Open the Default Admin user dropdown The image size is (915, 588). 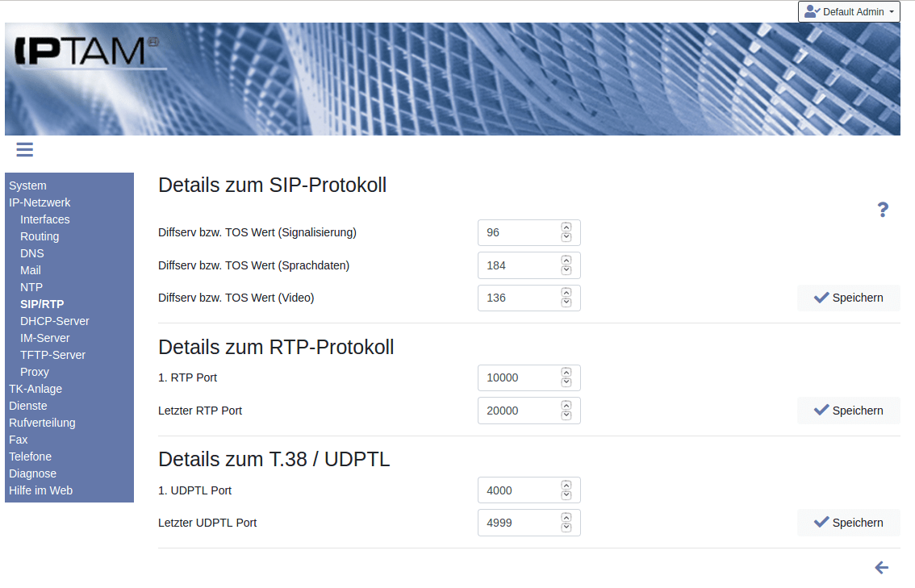pyautogui.click(x=848, y=12)
